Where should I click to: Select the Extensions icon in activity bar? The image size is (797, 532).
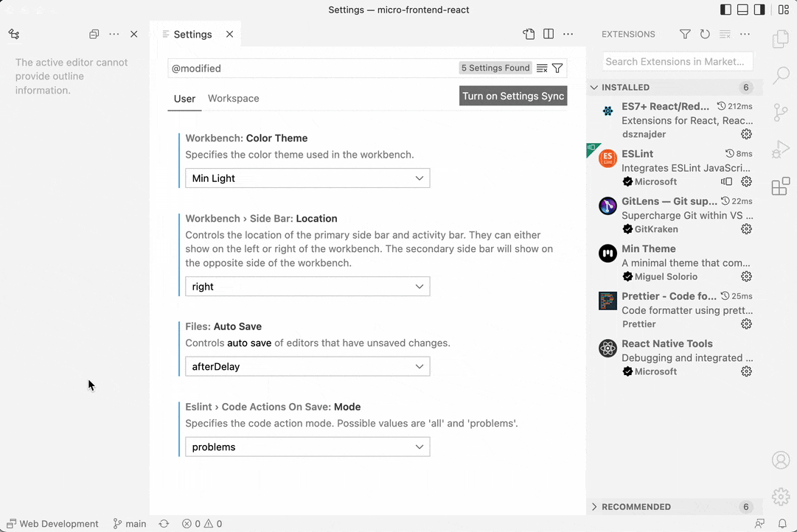point(781,186)
